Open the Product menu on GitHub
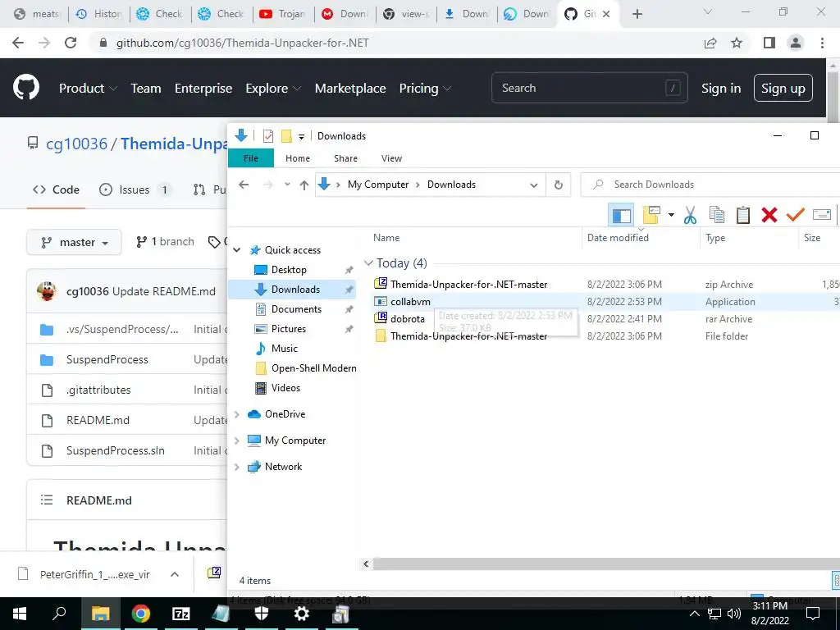 [x=87, y=89]
